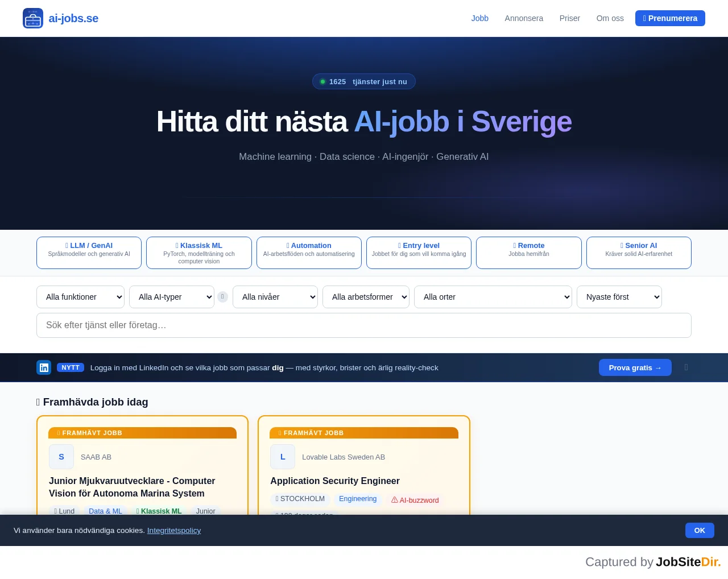Open the Alla orter location dropdown

[x=493, y=297]
